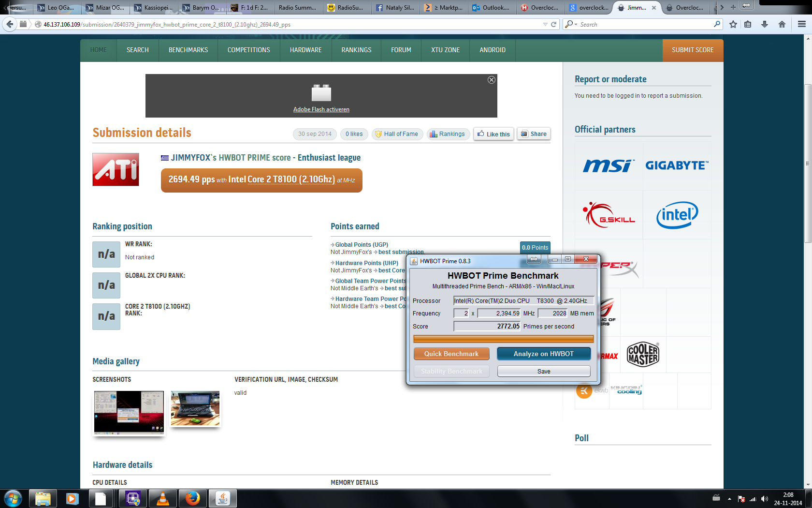
Task: Open JimmyFox's ATI avatar image
Action: click(x=116, y=169)
